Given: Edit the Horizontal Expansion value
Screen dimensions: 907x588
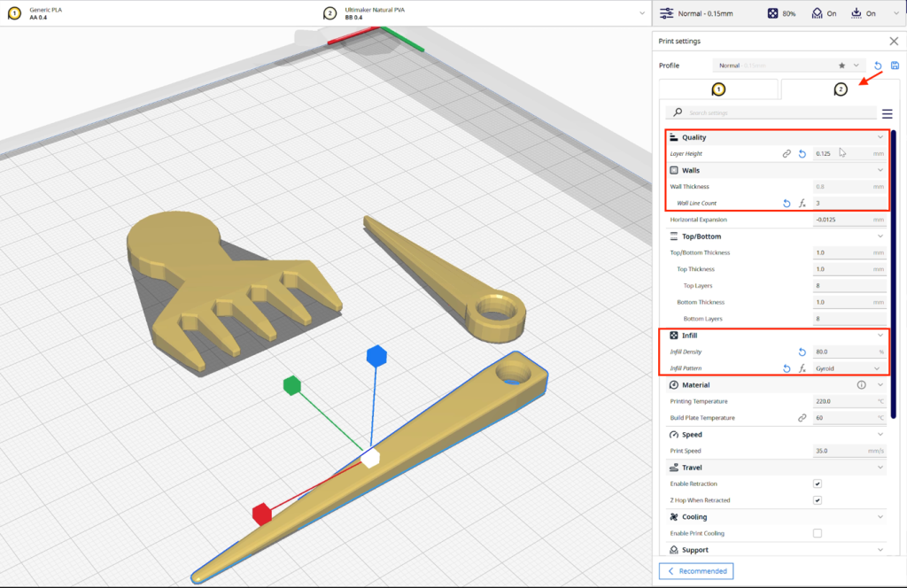Looking at the screenshot, I should tap(849, 220).
